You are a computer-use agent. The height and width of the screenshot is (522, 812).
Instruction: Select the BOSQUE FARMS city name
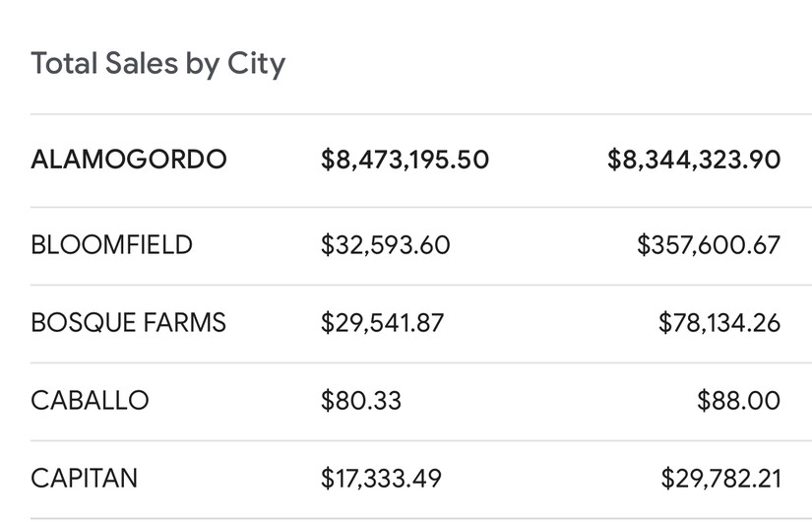(128, 322)
